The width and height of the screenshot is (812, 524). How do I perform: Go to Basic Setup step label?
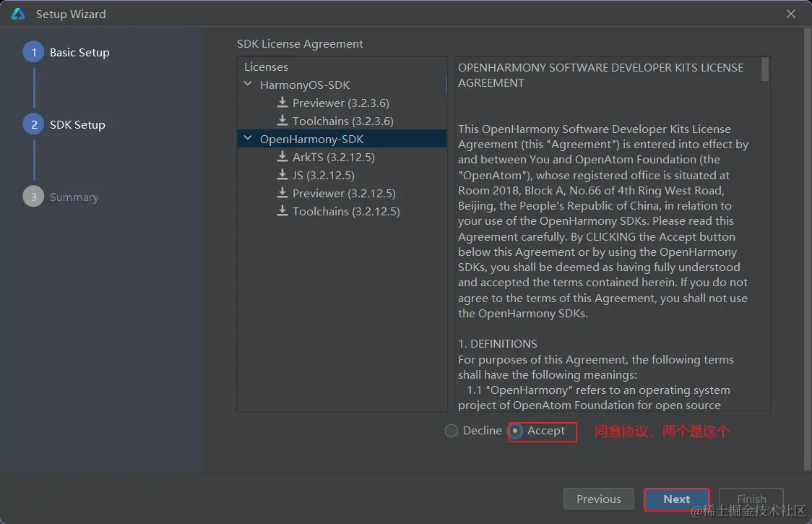tap(79, 52)
